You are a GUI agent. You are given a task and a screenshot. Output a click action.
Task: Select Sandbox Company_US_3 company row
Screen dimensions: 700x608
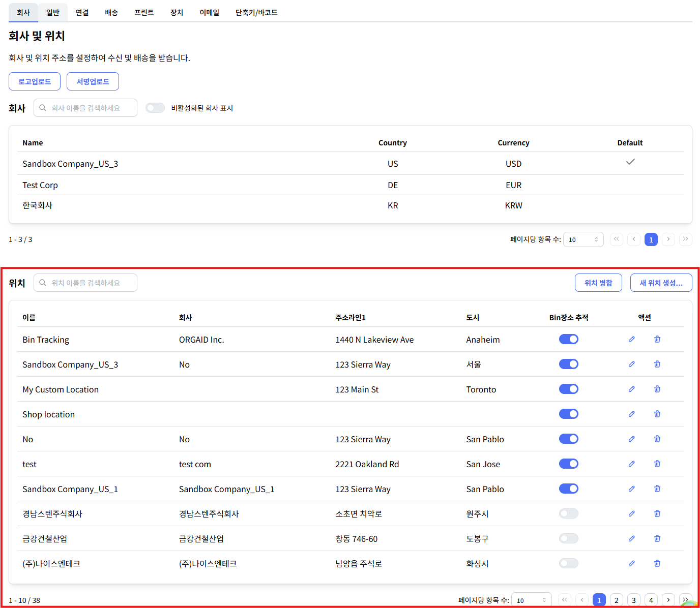coord(351,163)
